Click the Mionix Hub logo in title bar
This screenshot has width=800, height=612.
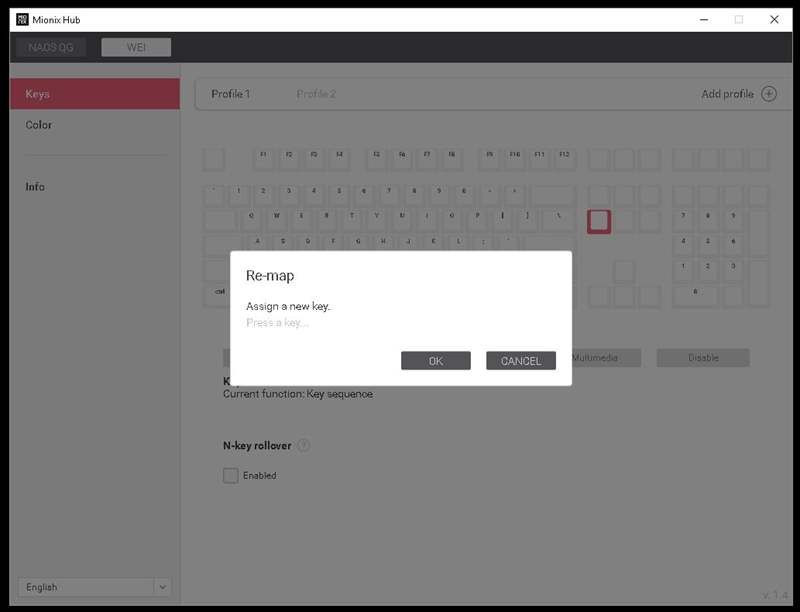[x=22, y=19]
